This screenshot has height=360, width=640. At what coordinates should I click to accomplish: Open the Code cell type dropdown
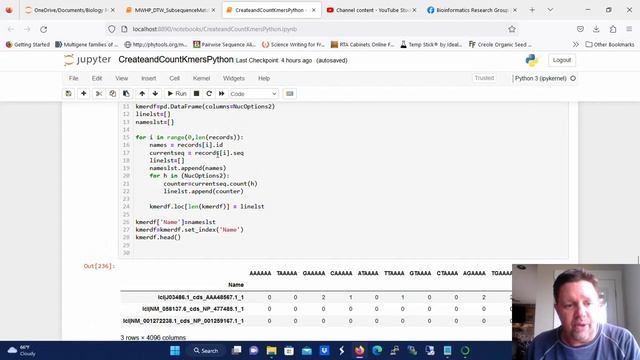tap(253, 94)
